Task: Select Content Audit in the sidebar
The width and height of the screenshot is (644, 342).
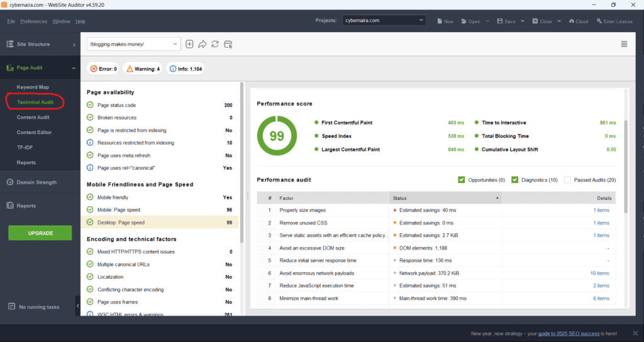Action: 33,117
